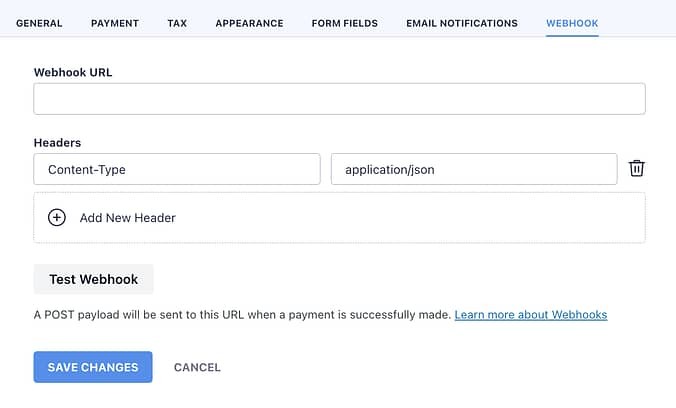Click the plus circle icon for new header
This screenshot has height=408, width=676.
[x=57, y=217]
